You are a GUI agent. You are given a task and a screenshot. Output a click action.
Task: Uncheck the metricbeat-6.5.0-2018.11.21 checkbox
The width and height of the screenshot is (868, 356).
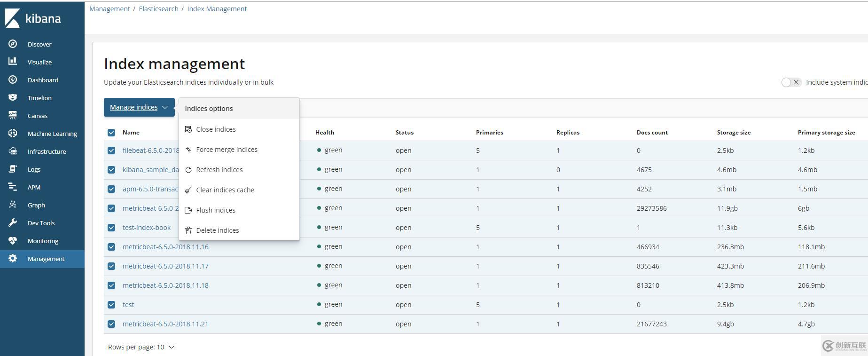[111, 324]
